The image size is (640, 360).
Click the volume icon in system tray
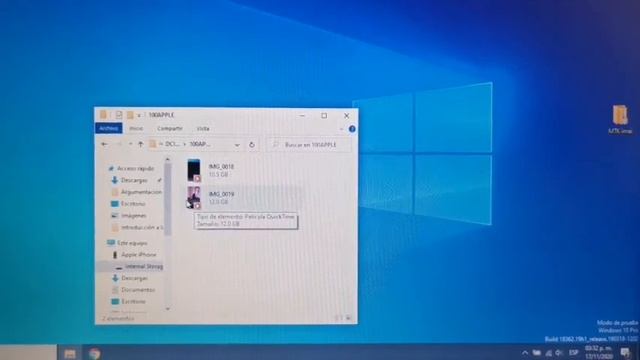pos(559,353)
